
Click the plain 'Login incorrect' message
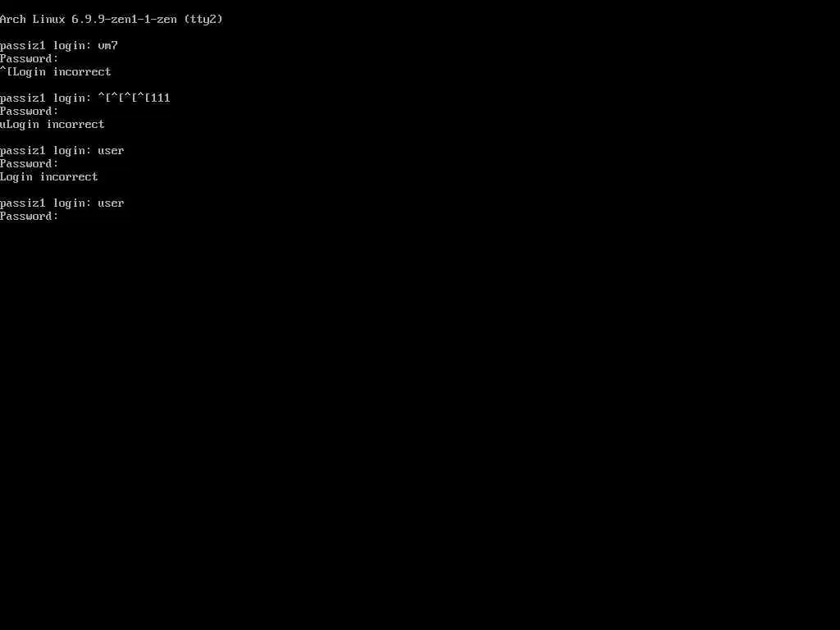point(49,177)
